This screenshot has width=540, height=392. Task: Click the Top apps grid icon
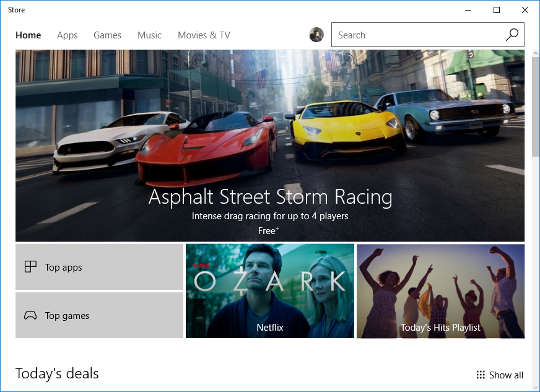click(30, 267)
